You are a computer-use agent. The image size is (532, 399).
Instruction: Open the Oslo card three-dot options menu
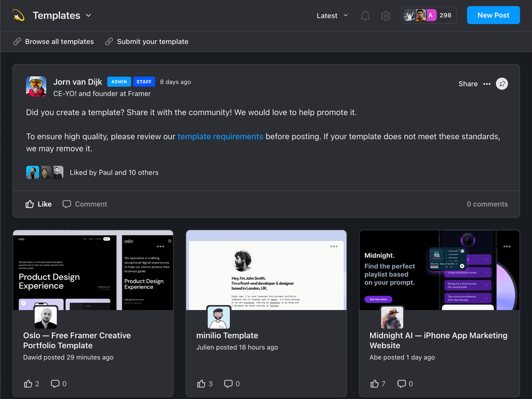(160, 247)
